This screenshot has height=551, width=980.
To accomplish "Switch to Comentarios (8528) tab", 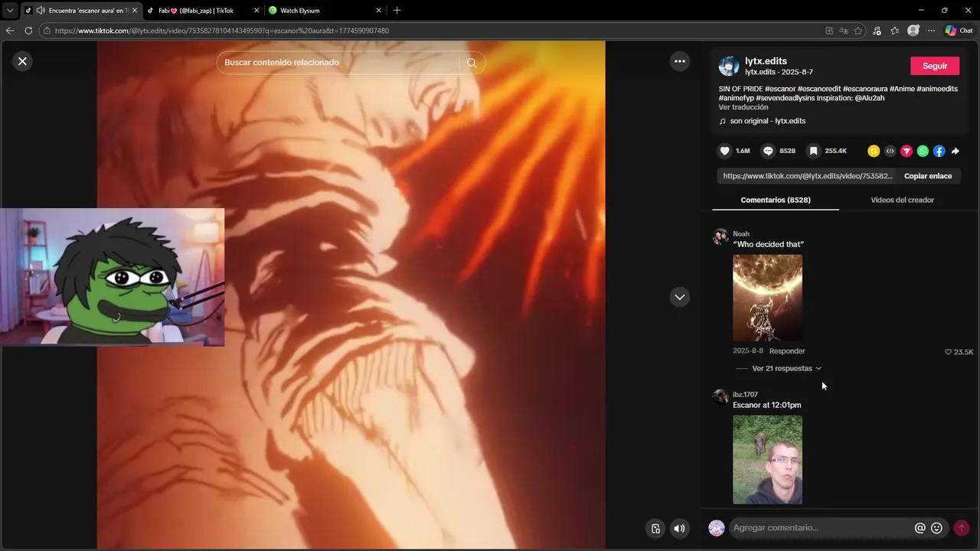I will [x=776, y=200].
